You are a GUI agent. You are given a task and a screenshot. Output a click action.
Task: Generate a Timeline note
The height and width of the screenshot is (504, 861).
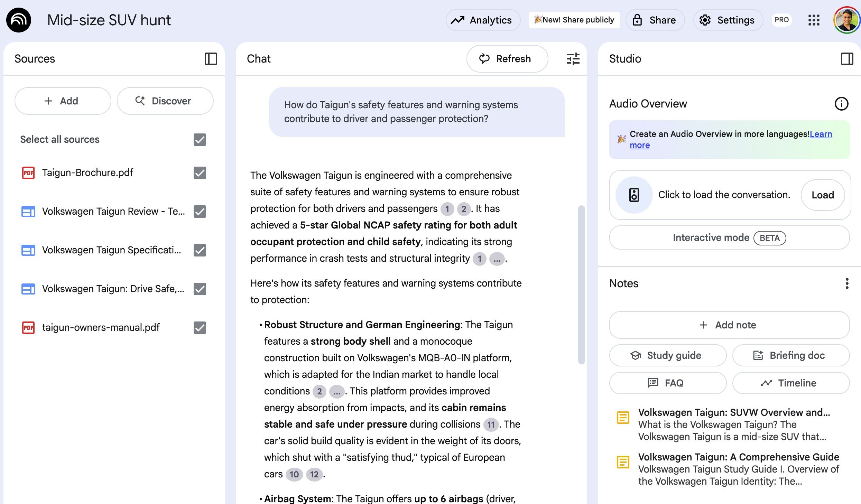791,383
